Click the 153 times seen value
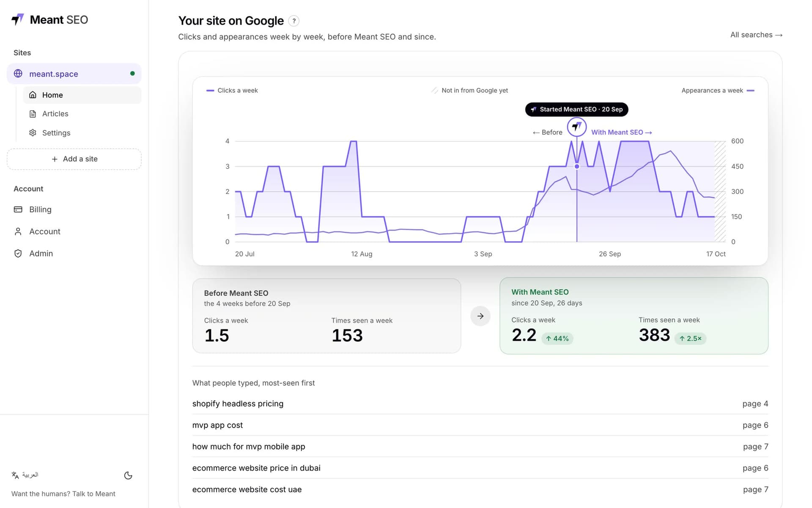Image resolution: width=812 pixels, height=508 pixels. click(347, 336)
